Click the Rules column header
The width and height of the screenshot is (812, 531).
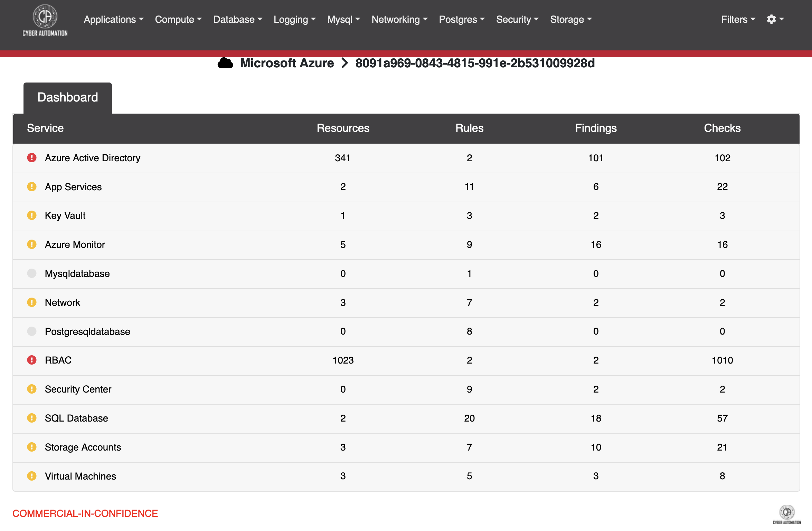click(x=469, y=128)
